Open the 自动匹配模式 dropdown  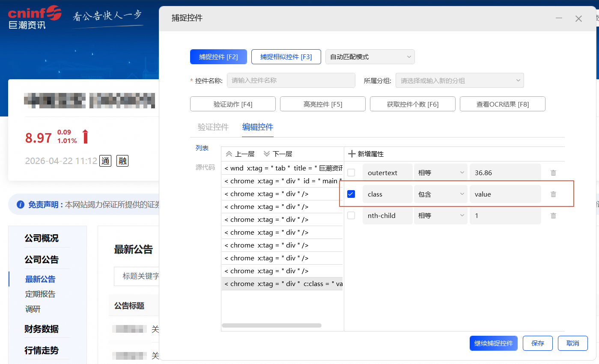coord(370,57)
